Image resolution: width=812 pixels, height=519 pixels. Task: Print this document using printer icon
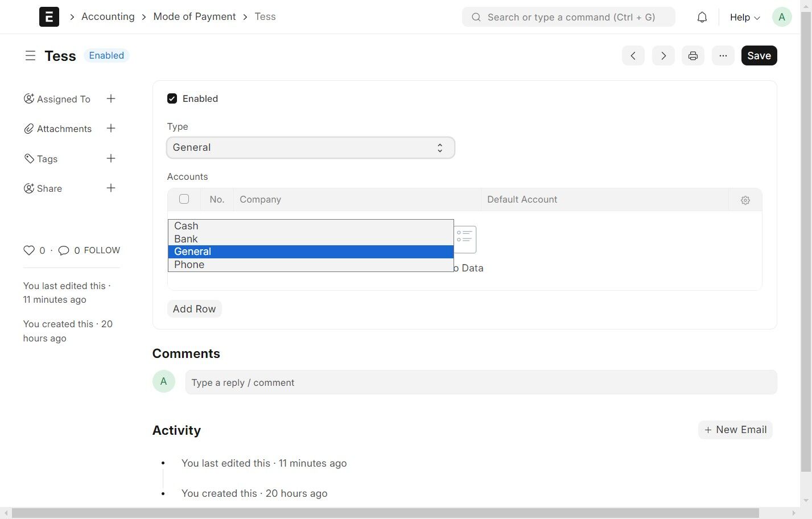[x=693, y=56]
